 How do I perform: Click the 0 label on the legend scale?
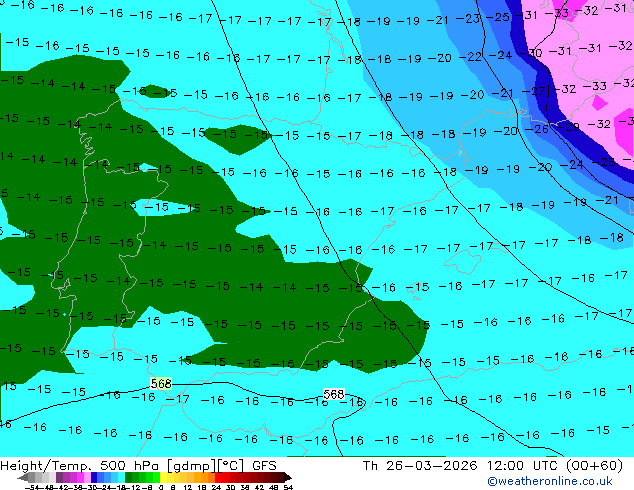[161, 487]
